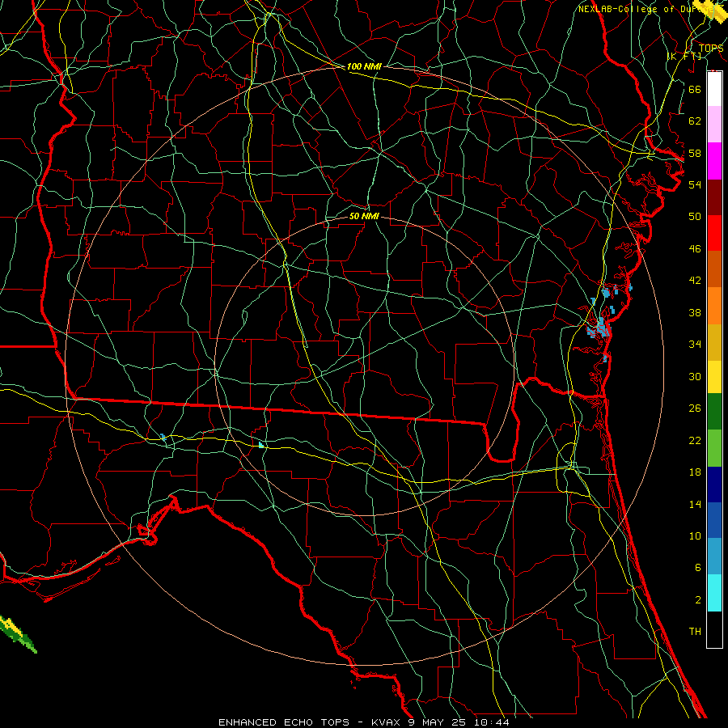Screen dimensions: 728x728
Task: Click the gold 34-38 kft legend swatch
Action: [x=714, y=342]
